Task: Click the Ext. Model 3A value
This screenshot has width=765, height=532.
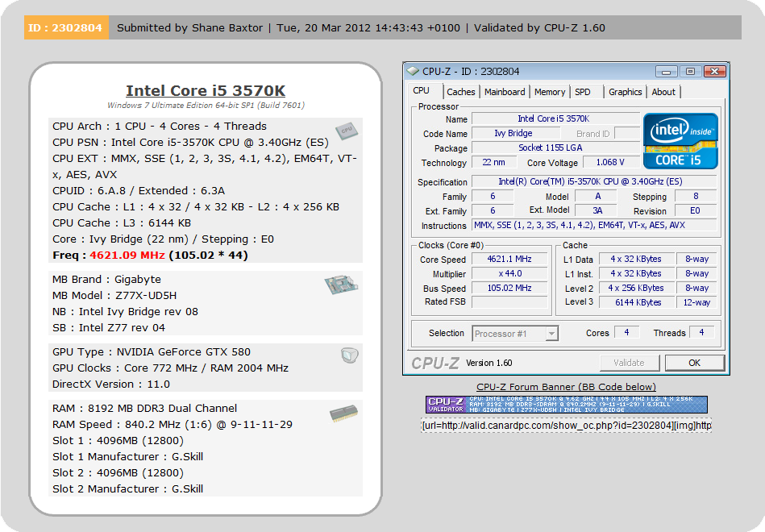Action: pyautogui.click(x=597, y=210)
